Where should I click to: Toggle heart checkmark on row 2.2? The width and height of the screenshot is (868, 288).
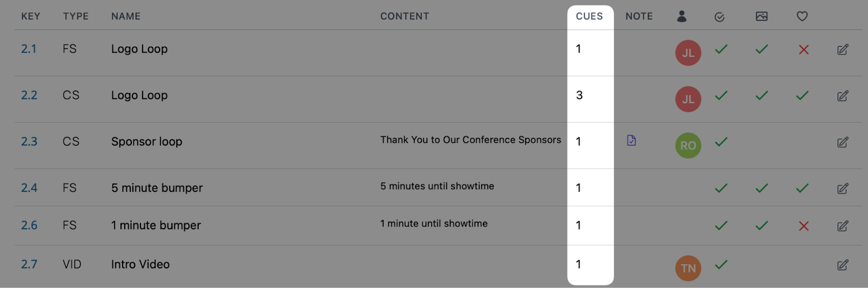click(802, 96)
